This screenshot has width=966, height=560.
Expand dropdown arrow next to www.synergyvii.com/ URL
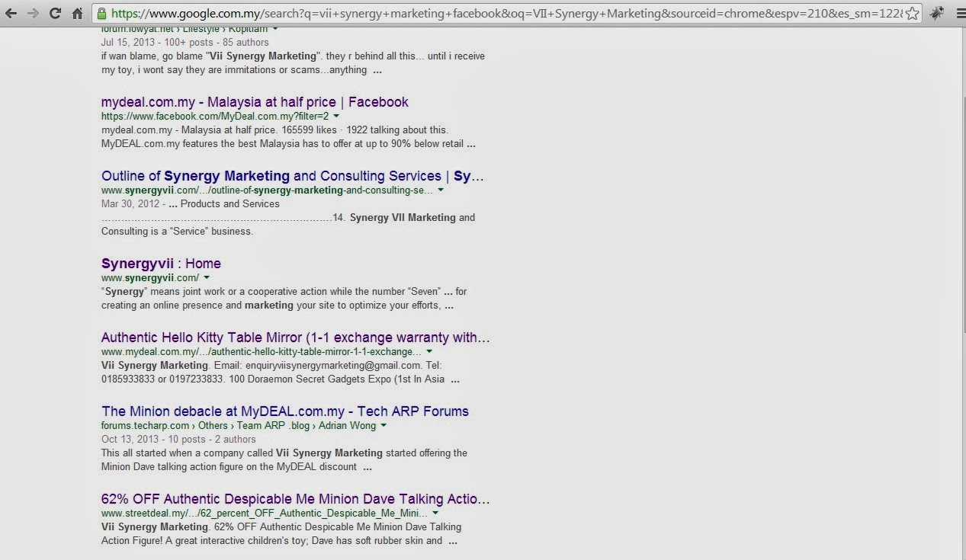[207, 278]
